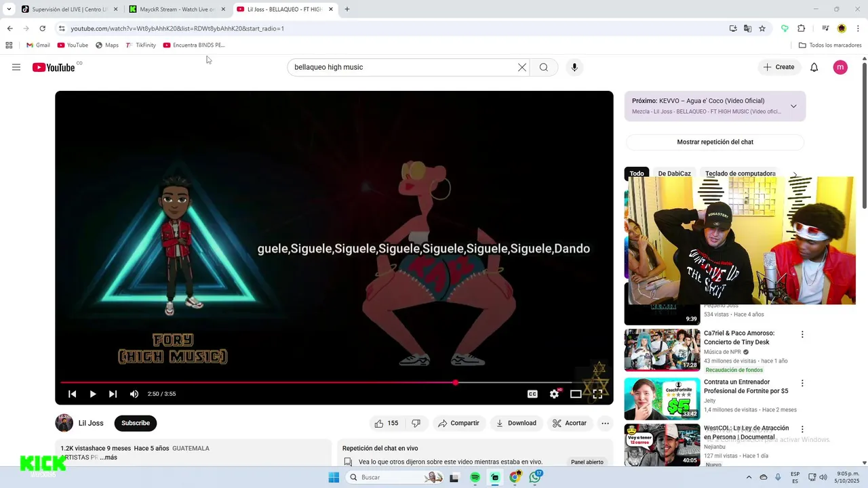868x488 pixels.
Task: Clear the search box with X
Action: click(522, 67)
